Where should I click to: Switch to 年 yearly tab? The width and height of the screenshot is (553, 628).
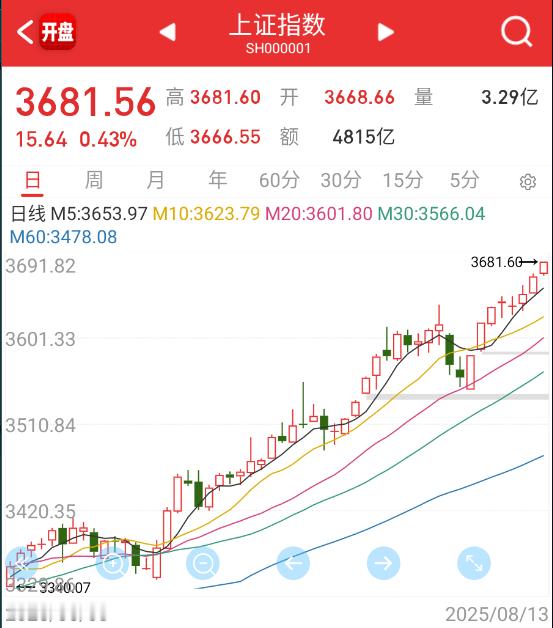coord(217,180)
